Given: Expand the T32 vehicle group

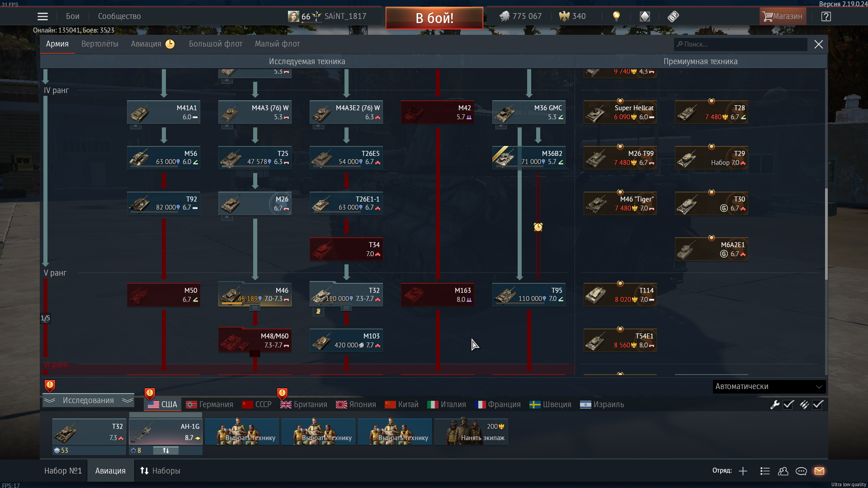Looking at the screenshot, I should point(346,308).
